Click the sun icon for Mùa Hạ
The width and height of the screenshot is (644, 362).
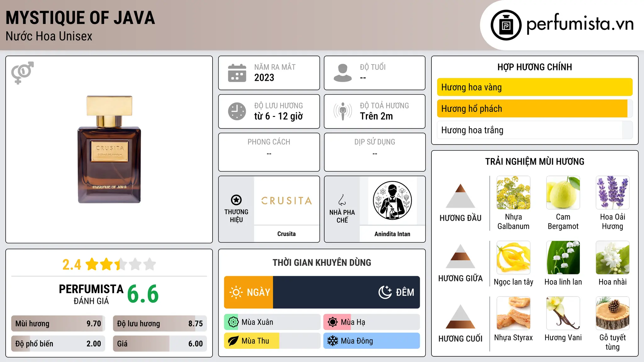click(332, 322)
